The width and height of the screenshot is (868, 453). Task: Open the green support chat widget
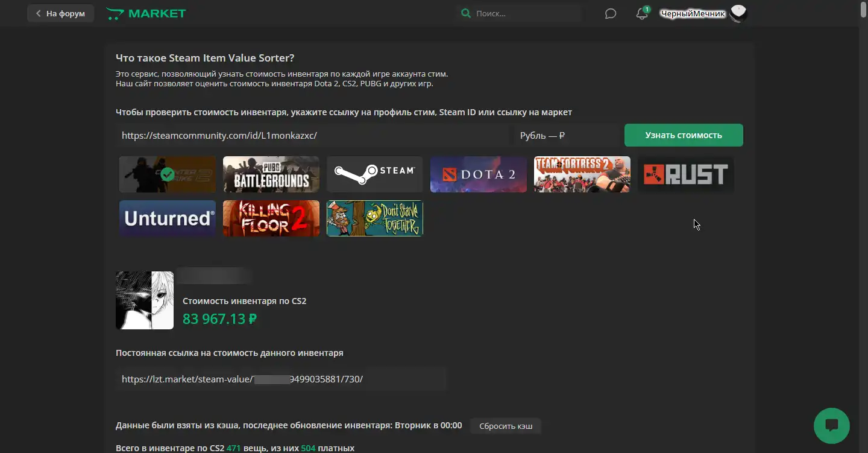[832, 426]
